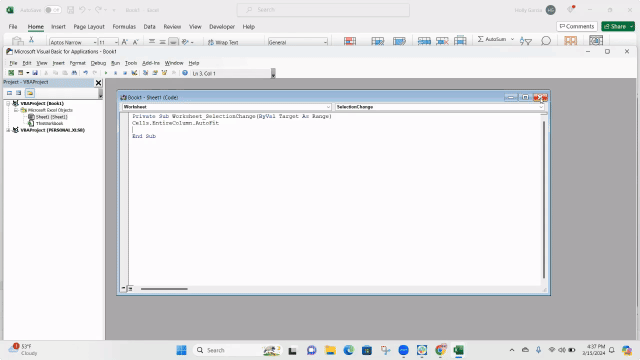Image resolution: width=640 pixels, height=360 pixels.
Task: Close the Project - VBAProject pane
Action: [x=98, y=83]
